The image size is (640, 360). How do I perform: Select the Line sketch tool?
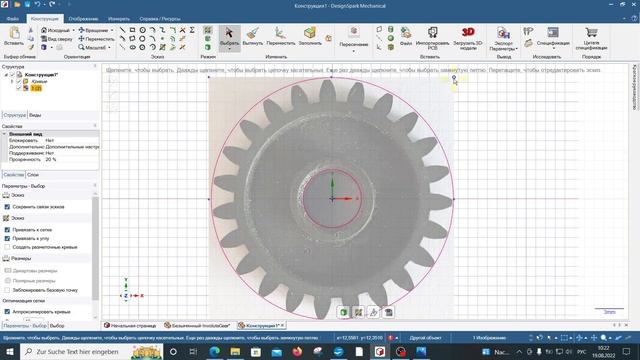(122, 30)
